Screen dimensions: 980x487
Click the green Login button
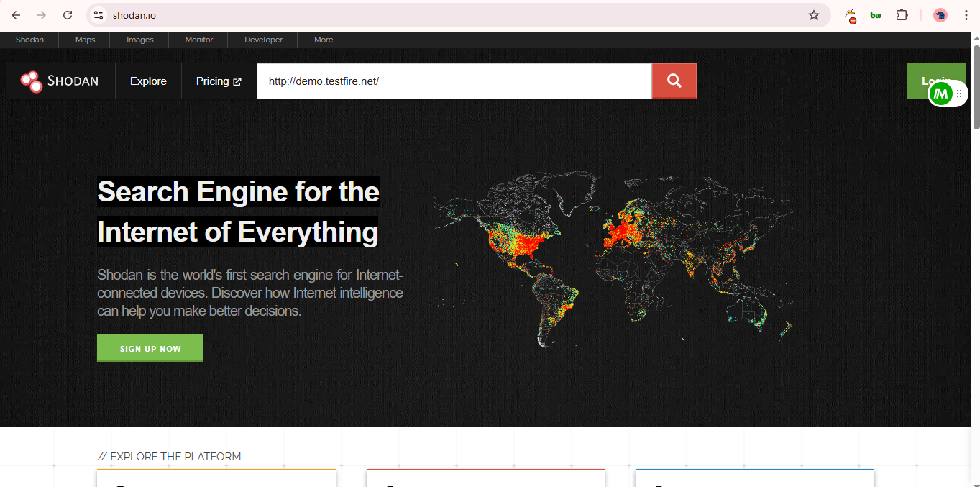pyautogui.click(x=936, y=81)
